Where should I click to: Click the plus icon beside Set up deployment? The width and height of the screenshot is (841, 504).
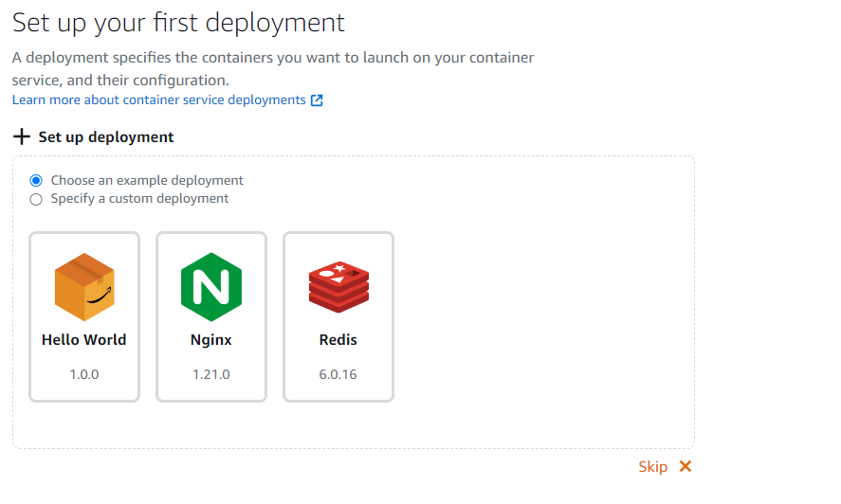click(22, 136)
